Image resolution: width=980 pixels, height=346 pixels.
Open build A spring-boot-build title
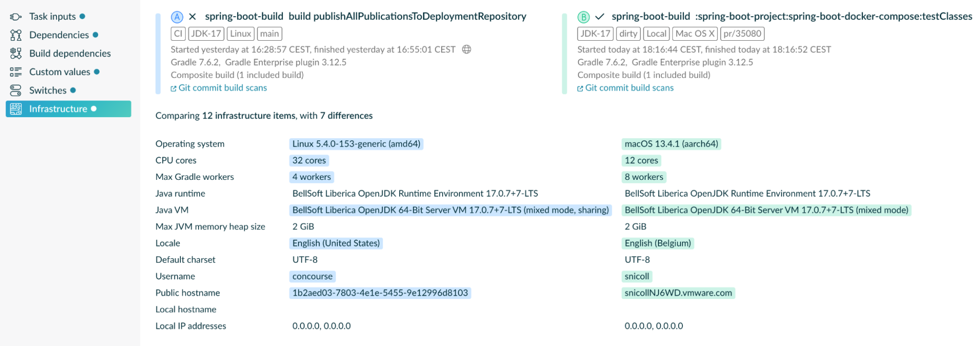(244, 17)
